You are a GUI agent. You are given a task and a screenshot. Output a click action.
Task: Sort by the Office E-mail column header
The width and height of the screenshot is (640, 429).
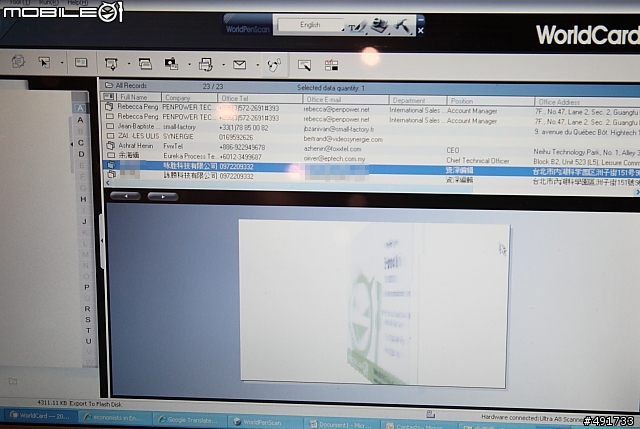[346, 99]
